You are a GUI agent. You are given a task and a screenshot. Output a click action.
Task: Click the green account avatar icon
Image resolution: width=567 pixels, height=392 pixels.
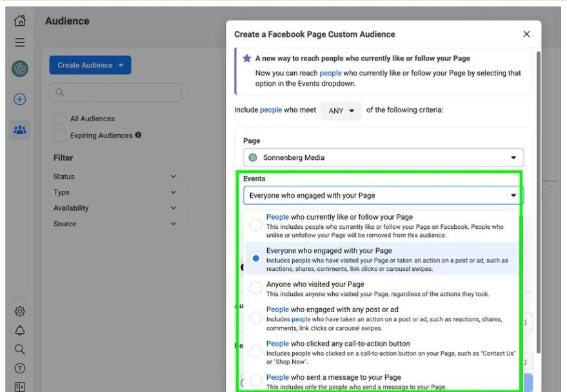click(20, 68)
